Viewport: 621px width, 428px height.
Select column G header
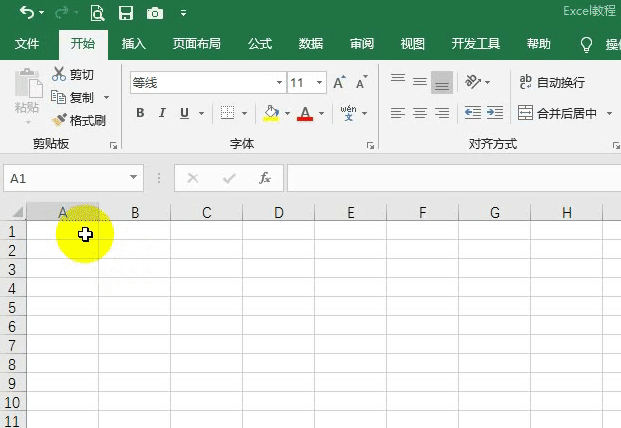click(495, 213)
